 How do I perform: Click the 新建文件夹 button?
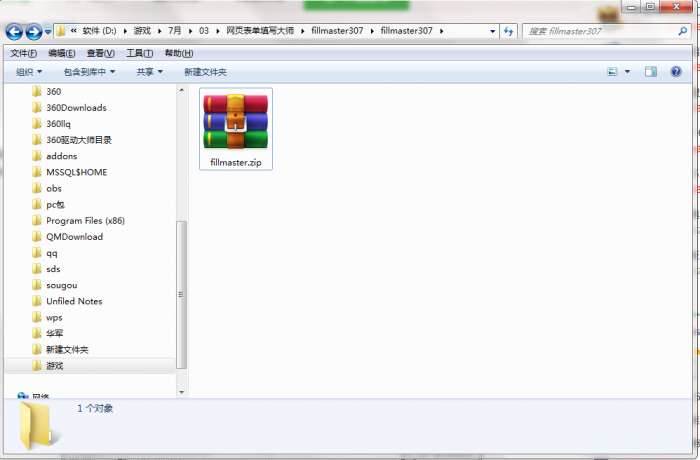pos(205,72)
